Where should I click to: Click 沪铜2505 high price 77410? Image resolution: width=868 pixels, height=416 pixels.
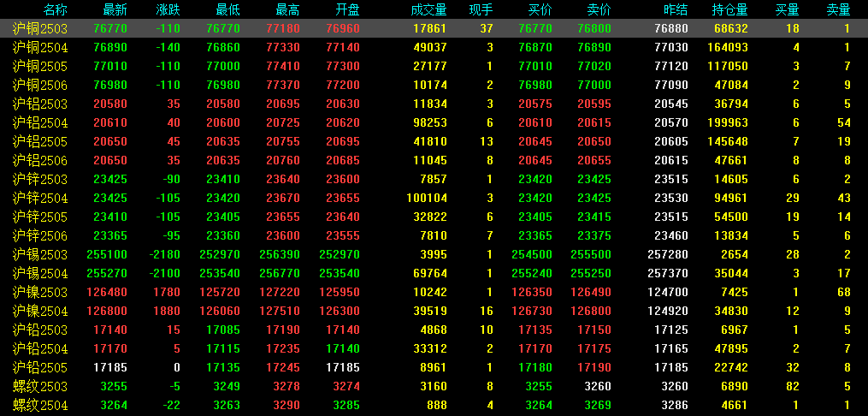click(x=283, y=67)
